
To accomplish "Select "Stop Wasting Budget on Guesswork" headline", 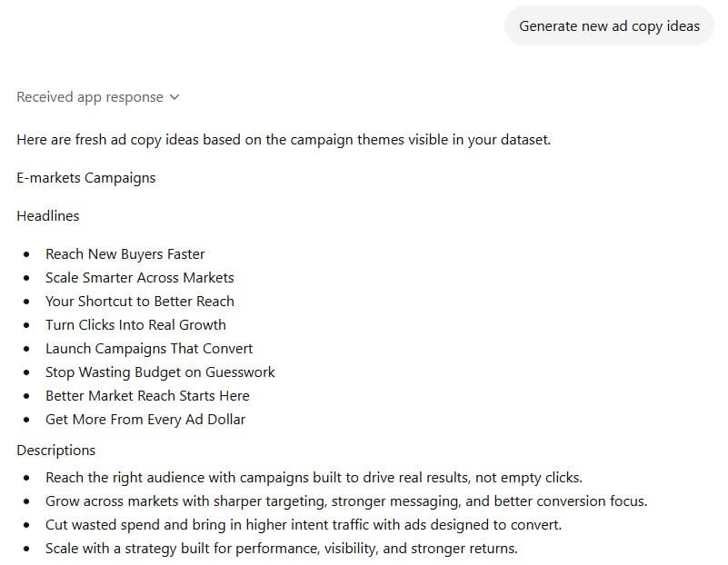I will click(x=160, y=372).
